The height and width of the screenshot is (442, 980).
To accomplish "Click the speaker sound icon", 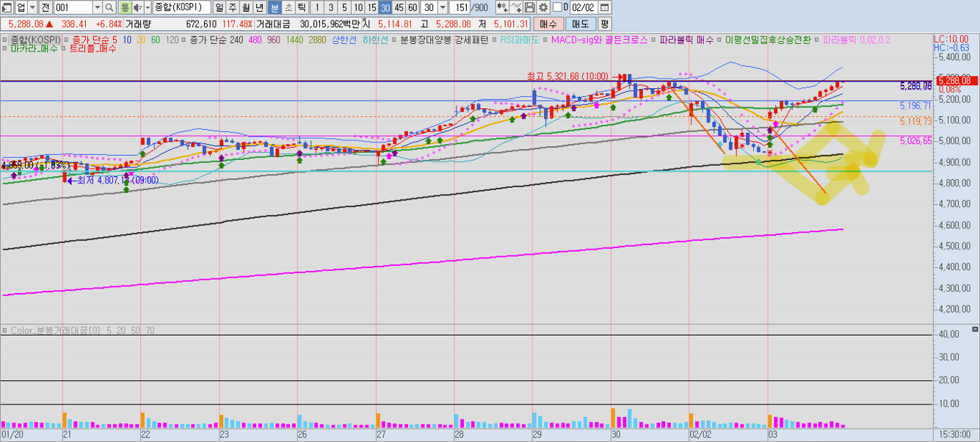I will click(x=137, y=7).
